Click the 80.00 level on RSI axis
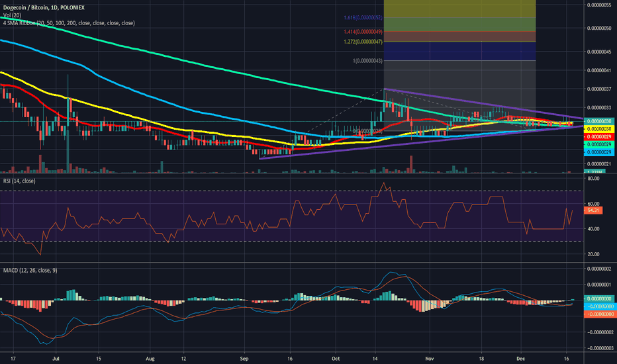This screenshot has width=617, height=364. (x=593, y=179)
